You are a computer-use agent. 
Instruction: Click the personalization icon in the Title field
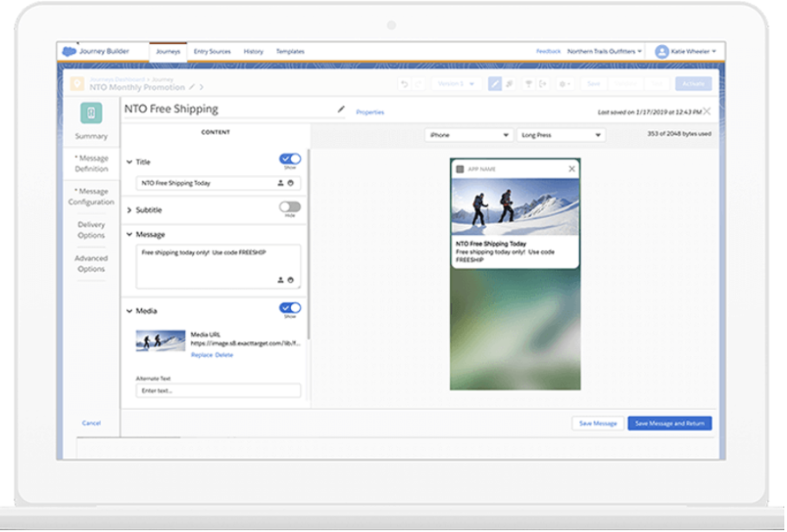coord(281,183)
